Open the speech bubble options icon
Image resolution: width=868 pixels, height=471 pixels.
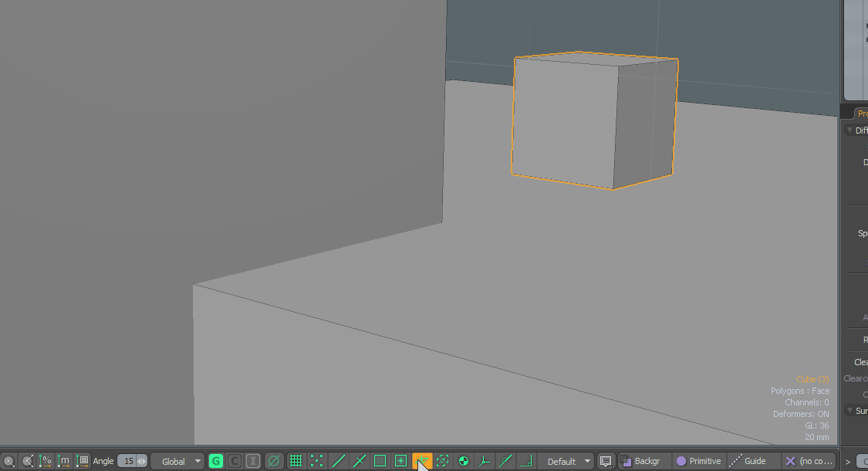606,461
